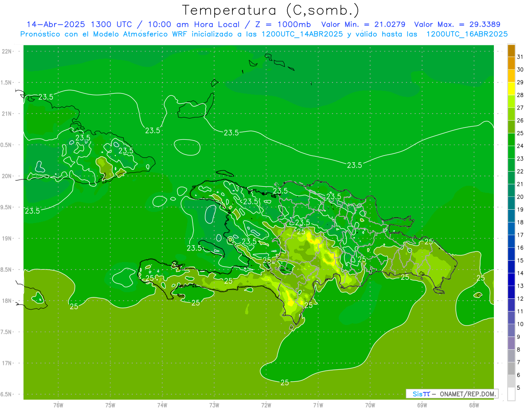Click the "76W" longitude axis label
Screen dimensions: 532x411
click(x=58, y=405)
